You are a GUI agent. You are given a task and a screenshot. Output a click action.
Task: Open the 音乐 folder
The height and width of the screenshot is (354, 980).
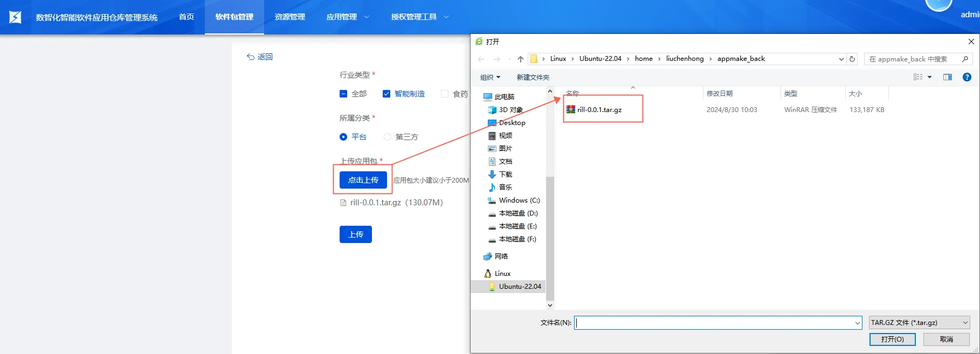coord(500,187)
